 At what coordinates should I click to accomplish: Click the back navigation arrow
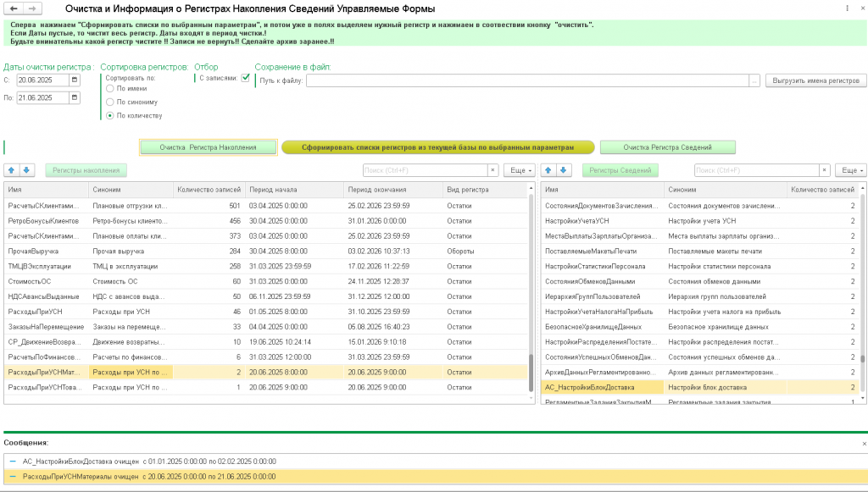[14, 8]
